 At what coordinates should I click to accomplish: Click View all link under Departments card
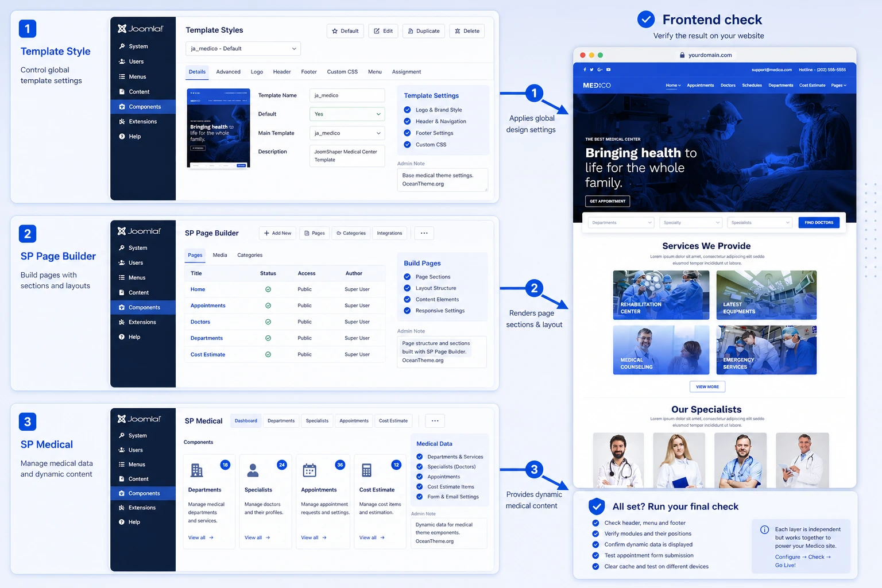[x=200, y=538]
